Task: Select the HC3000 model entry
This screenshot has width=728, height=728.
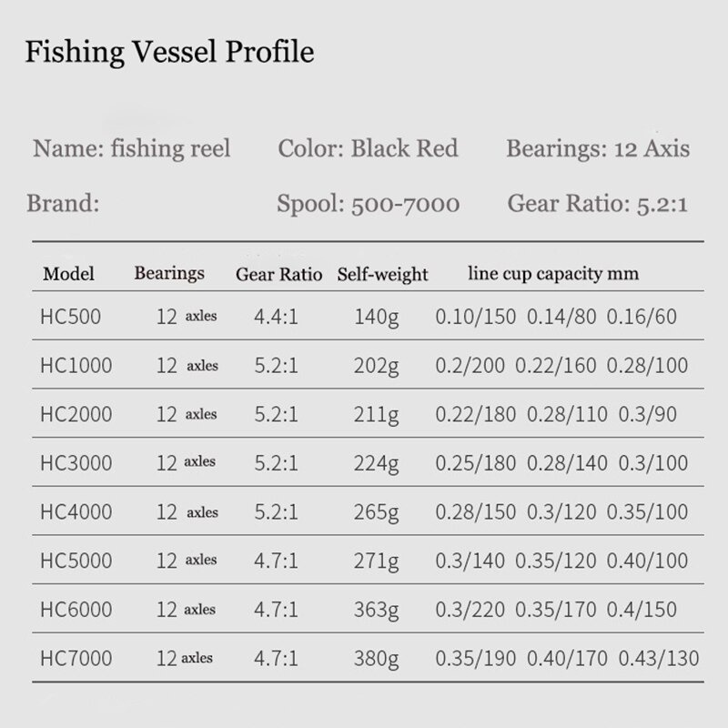Action: tap(76, 463)
